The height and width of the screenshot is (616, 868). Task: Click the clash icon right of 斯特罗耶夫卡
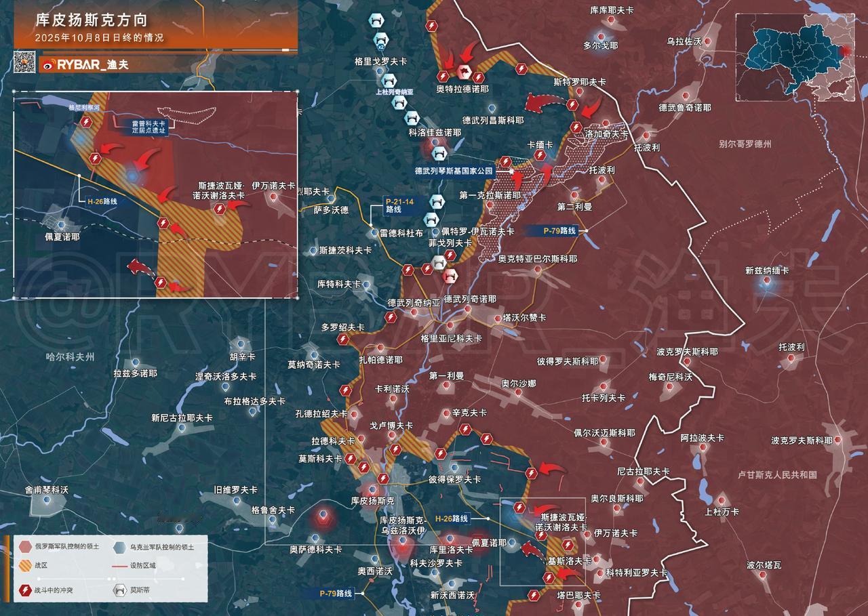point(572,104)
